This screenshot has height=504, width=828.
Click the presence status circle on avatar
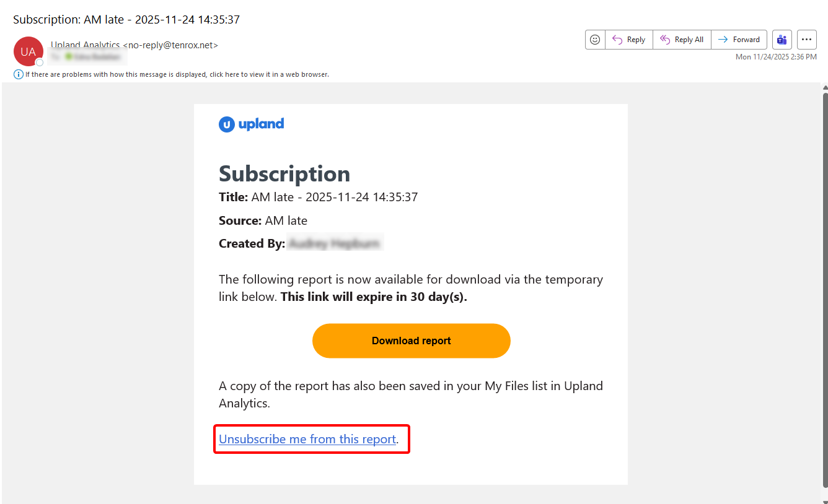40,63
